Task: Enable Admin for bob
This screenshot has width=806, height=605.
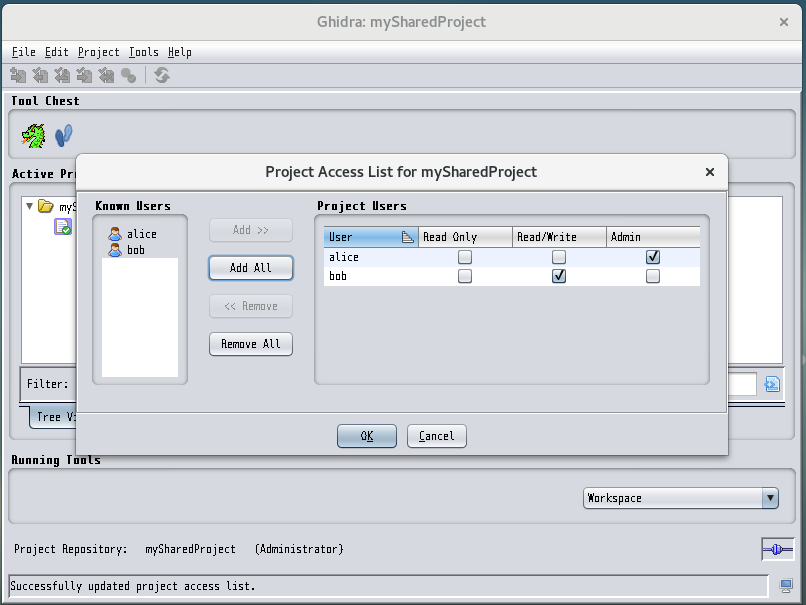Action: pyautogui.click(x=653, y=276)
